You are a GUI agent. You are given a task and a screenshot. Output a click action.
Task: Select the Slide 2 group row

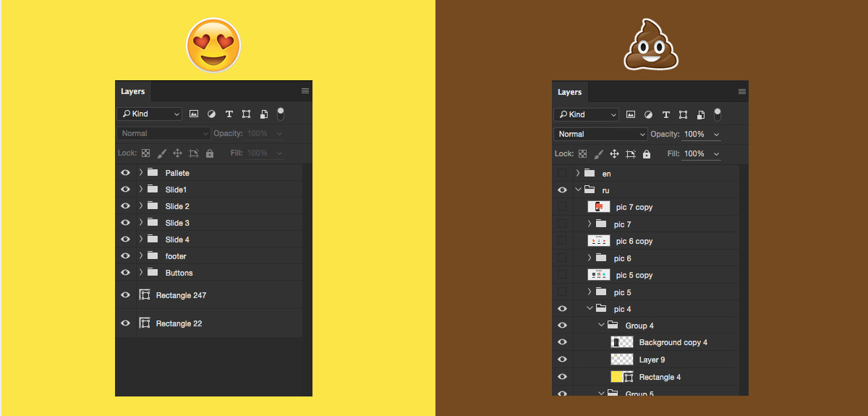click(x=210, y=206)
